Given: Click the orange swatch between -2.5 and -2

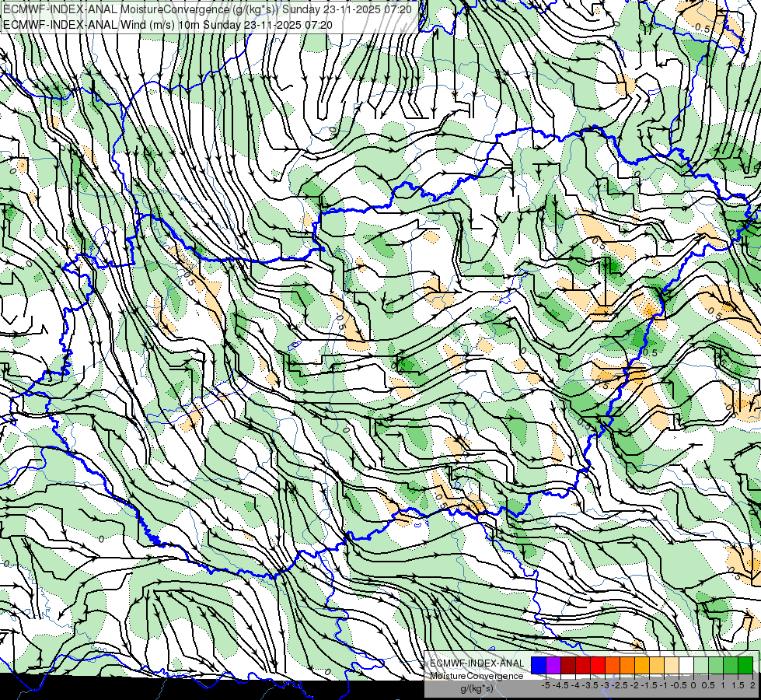Looking at the screenshot, I should [x=627, y=666].
